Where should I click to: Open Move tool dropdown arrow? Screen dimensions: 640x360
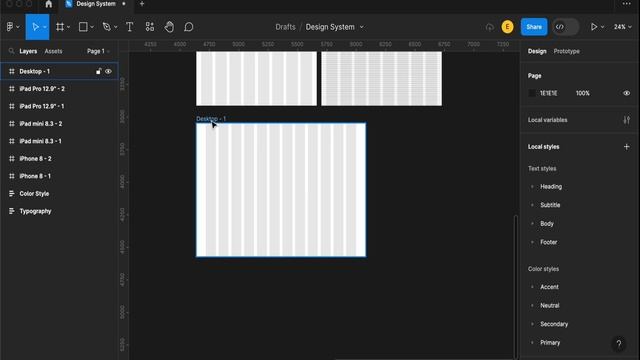click(x=44, y=27)
